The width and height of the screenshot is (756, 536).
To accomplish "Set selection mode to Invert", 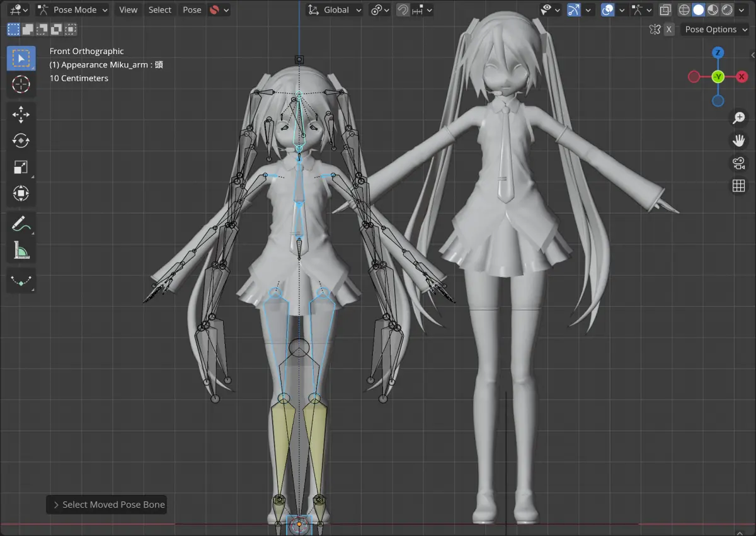I will click(x=57, y=29).
